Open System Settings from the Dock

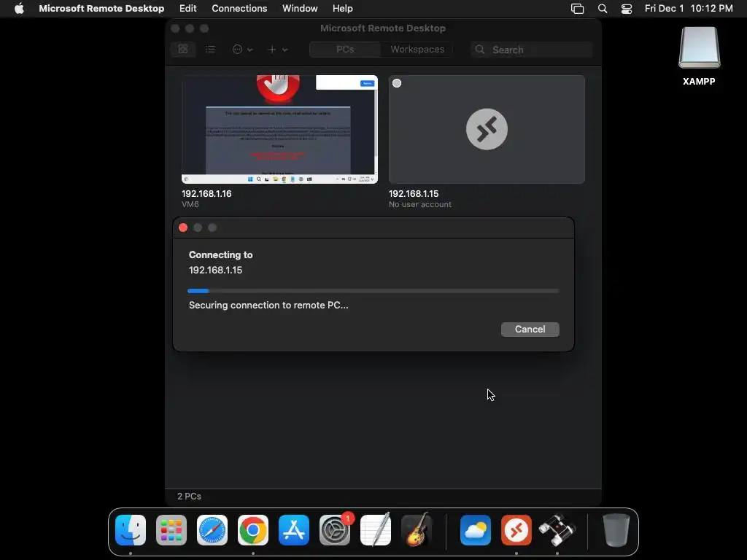[334, 530]
